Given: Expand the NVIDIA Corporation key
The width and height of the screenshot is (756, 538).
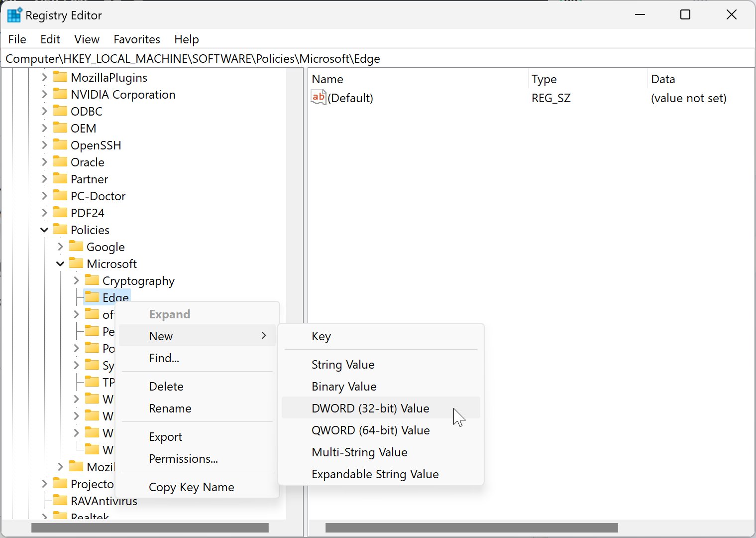Looking at the screenshot, I should coord(44,94).
